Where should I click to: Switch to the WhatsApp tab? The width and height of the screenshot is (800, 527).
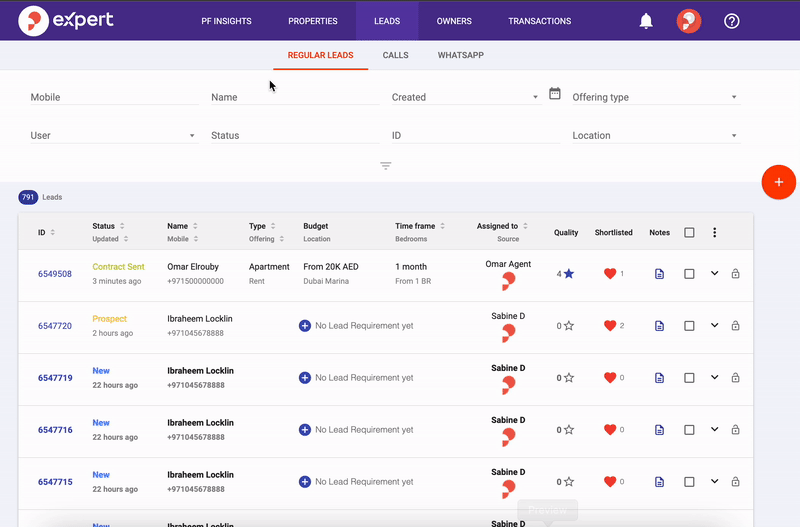(460, 55)
